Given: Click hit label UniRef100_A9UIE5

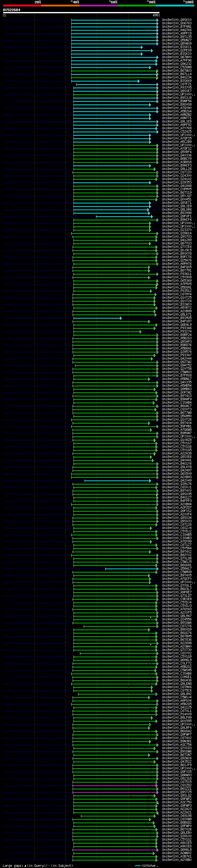Looking at the screenshot, I should pyautogui.click(x=177, y=843).
